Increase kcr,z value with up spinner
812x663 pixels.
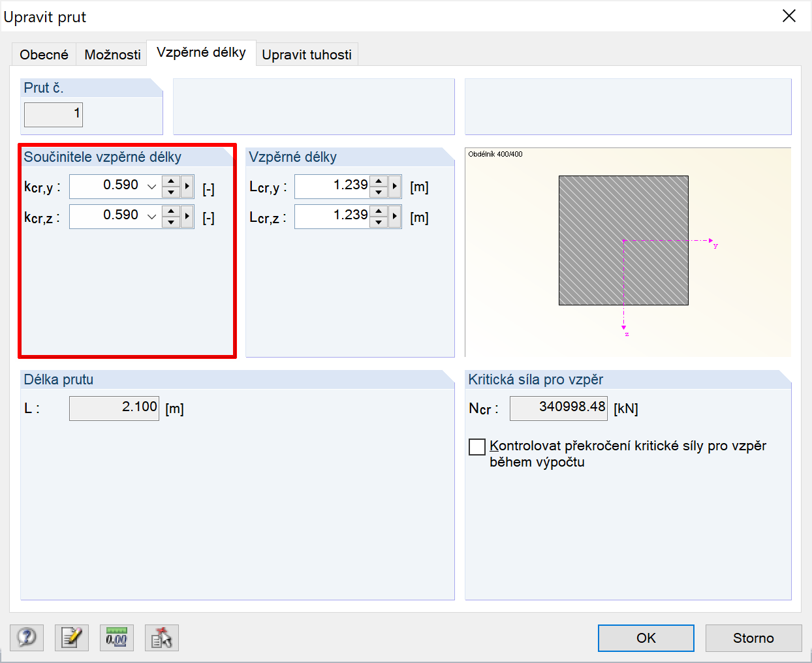point(171,211)
